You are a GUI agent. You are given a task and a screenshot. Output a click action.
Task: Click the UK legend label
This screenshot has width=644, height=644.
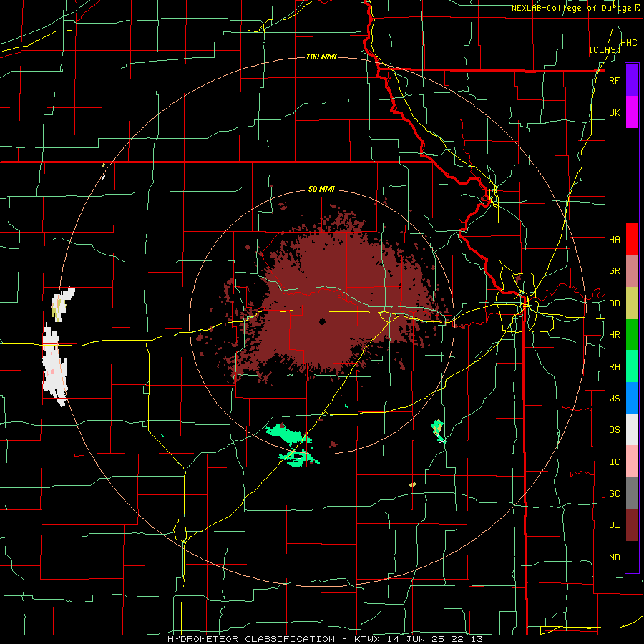(614, 112)
